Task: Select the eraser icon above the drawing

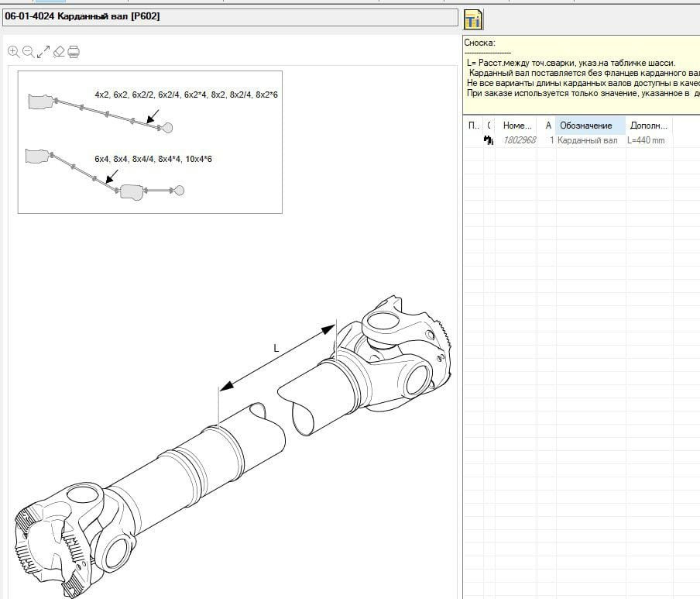Action: coord(59,52)
